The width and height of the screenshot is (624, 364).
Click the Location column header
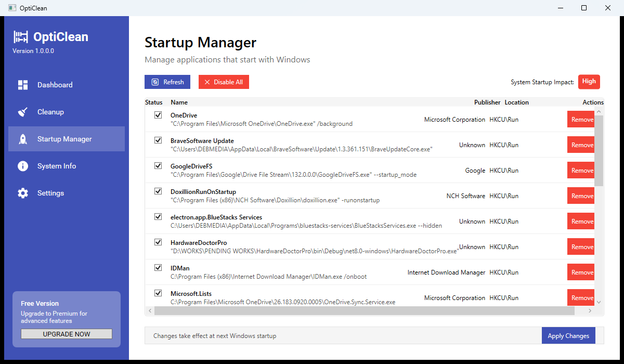tap(516, 102)
